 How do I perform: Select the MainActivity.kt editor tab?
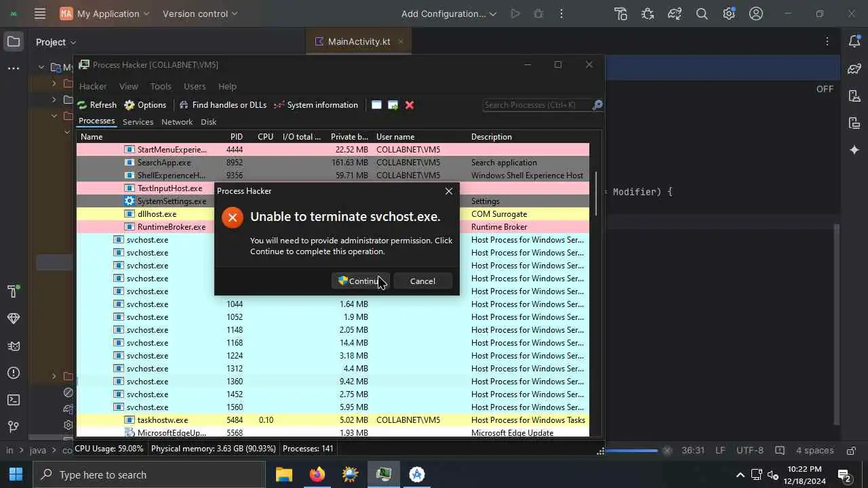[x=359, y=41]
